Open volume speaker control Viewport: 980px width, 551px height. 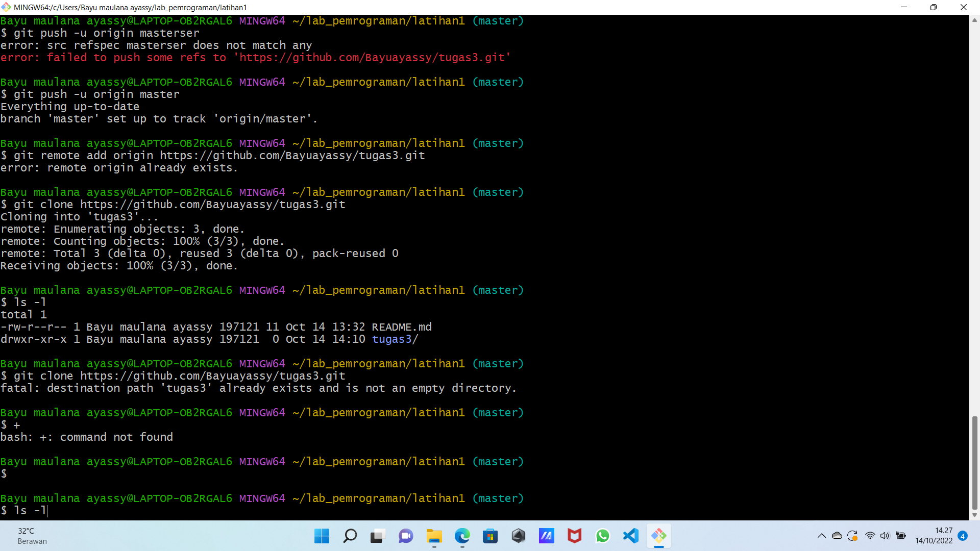[885, 536]
